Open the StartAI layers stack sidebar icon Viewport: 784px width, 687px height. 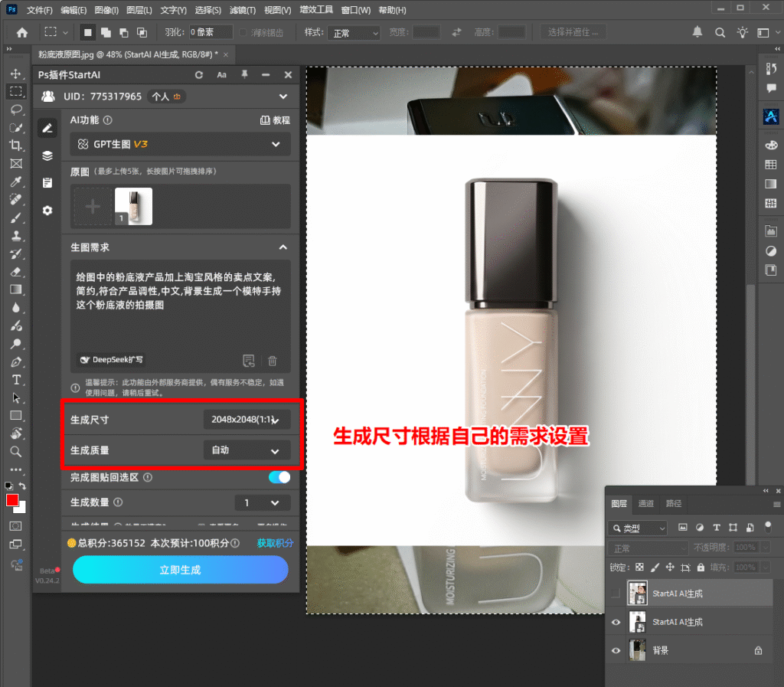coord(47,155)
